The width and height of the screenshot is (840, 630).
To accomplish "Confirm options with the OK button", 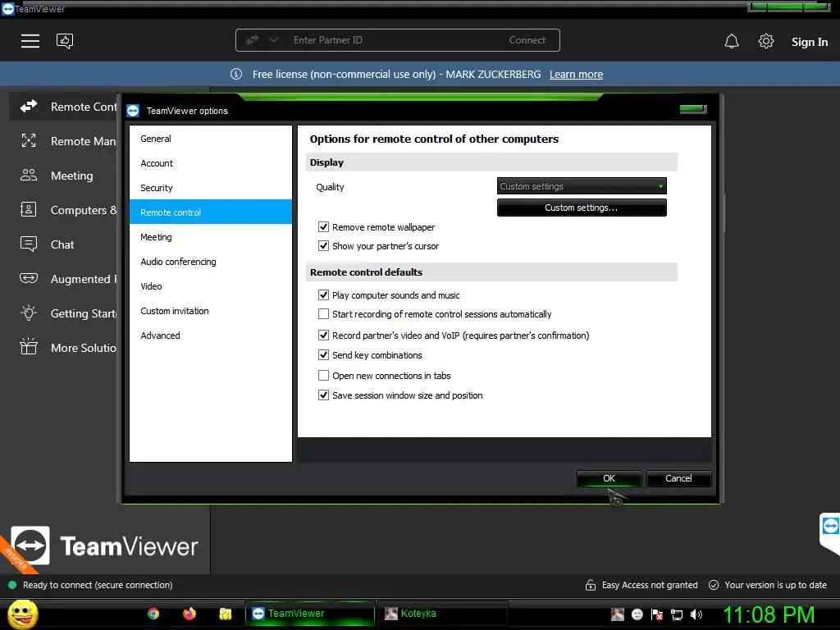I will (x=609, y=478).
